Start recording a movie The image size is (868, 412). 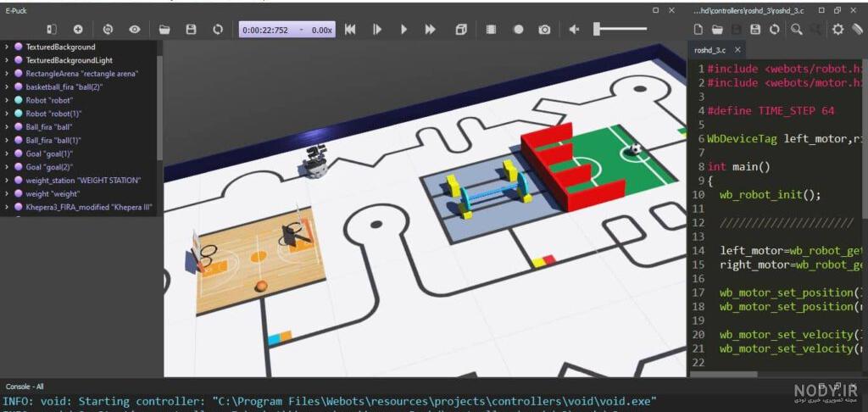point(491,30)
